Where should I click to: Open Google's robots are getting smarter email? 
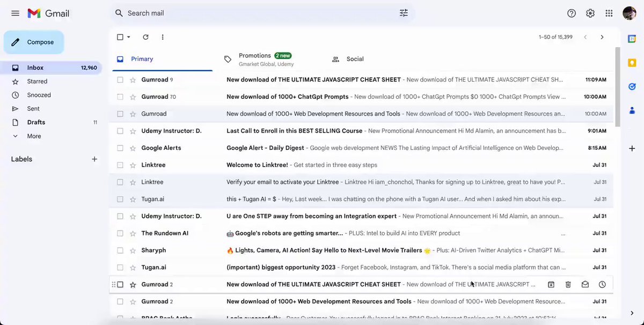[x=361, y=233]
